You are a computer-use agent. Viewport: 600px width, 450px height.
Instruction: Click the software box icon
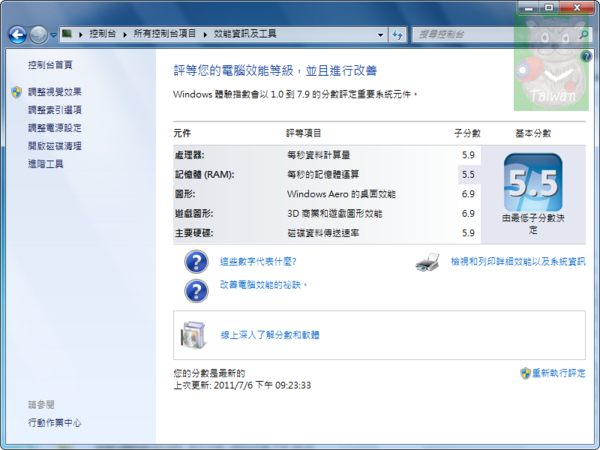(x=194, y=335)
